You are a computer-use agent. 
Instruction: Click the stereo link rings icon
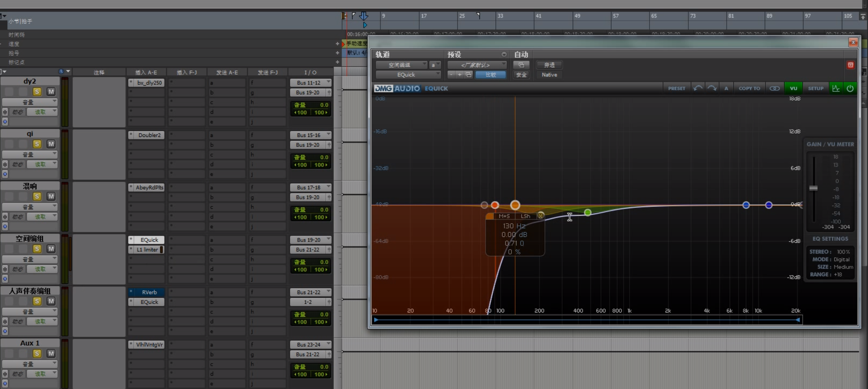coord(774,88)
